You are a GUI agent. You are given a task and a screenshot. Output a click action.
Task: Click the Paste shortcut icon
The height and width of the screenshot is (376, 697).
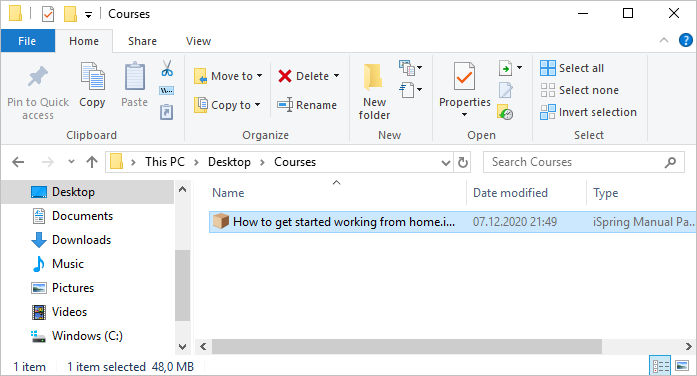[166, 112]
